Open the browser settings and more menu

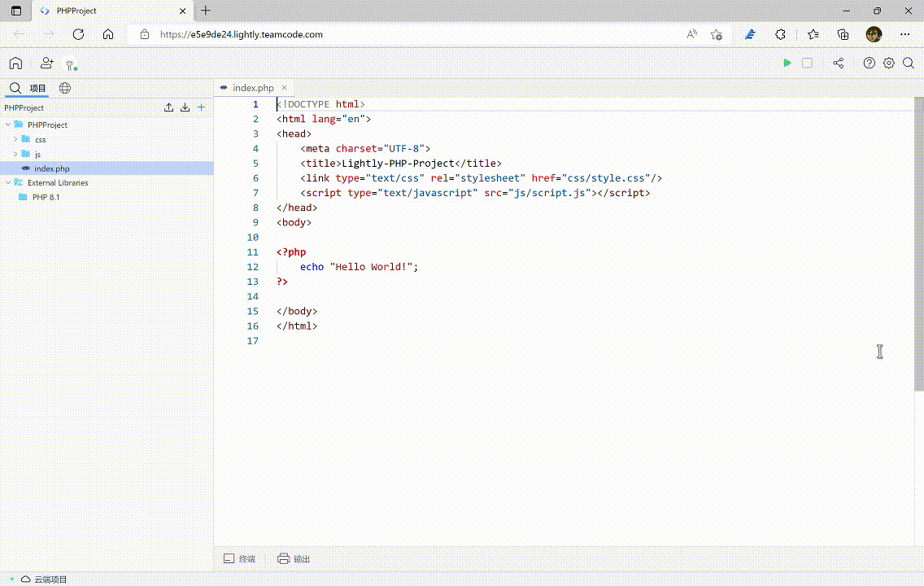[x=905, y=34]
